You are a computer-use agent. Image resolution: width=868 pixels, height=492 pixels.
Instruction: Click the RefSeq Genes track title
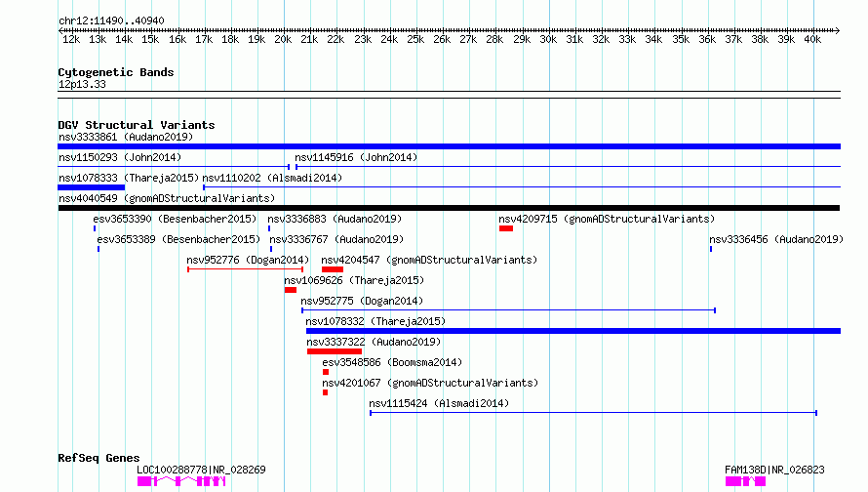(99, 458)
